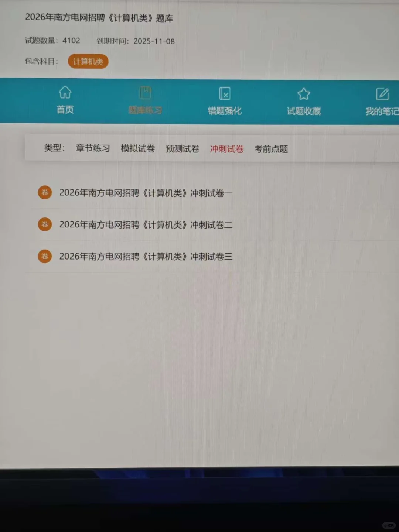The image size is (399, 532).
Task: Go to 首页 navigation label
Action: pos(65,110)
